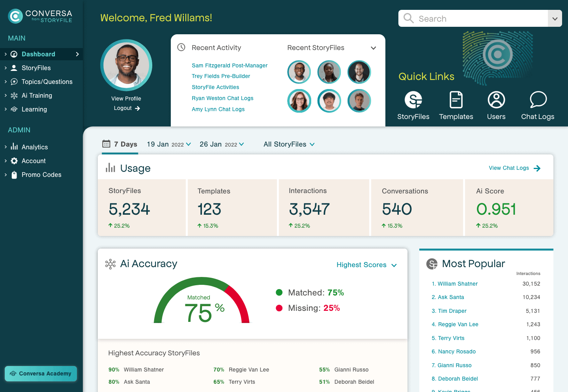Open the Recent StoryFiles dropdown chevron
The image size is (568, 392).
[x=373, y=48]
